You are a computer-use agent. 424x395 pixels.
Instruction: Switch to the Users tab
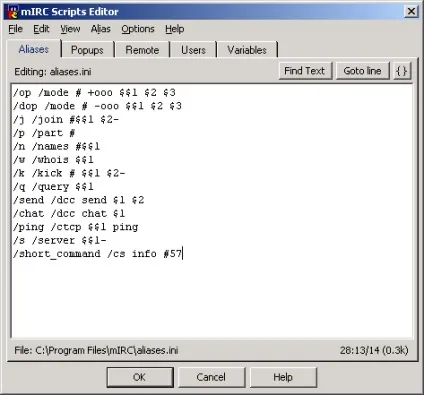[193, 50]
